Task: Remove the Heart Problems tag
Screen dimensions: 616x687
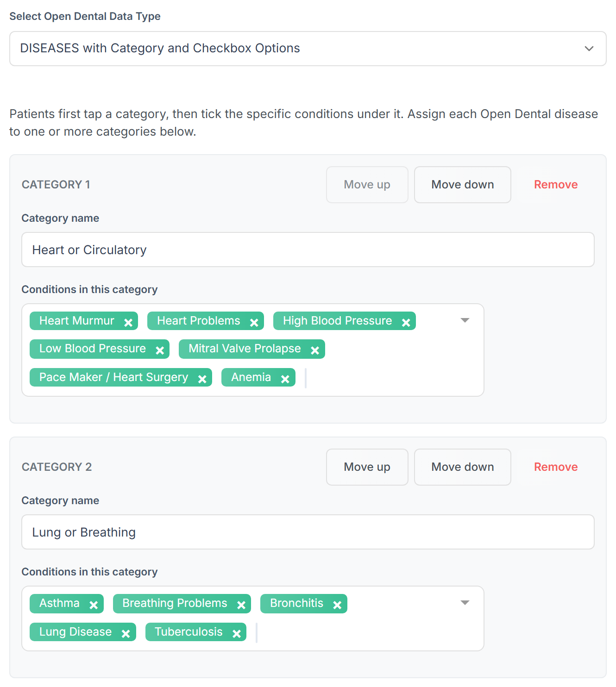Action: tap(254, 323)
